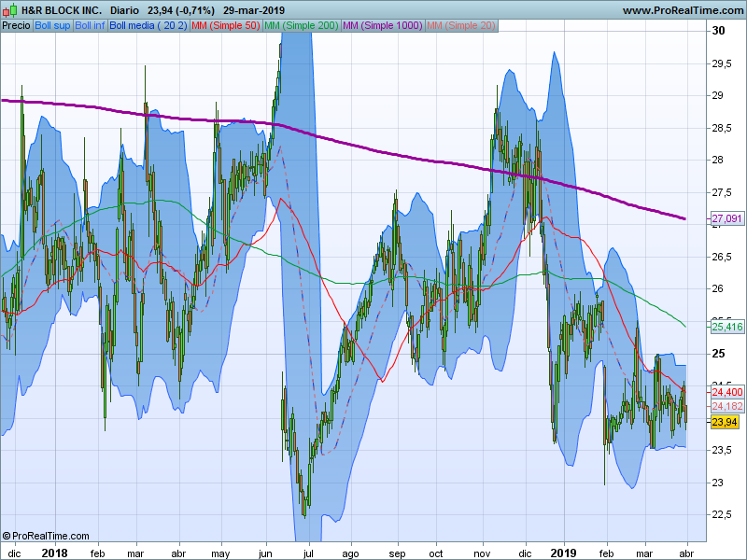The image size is (747, 560).
Task: Click the yellow 23,94 current price tag
Action: click(x=725, y=422)
